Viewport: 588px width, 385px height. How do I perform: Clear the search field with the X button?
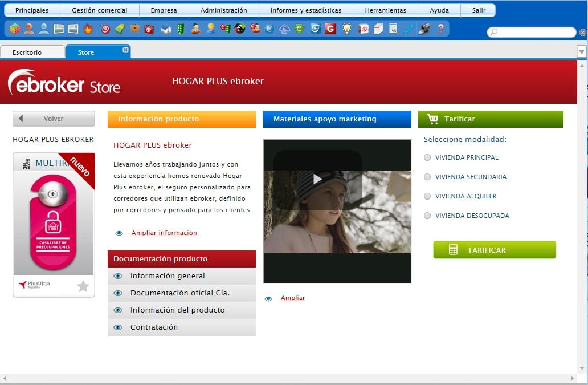[583, 33]
